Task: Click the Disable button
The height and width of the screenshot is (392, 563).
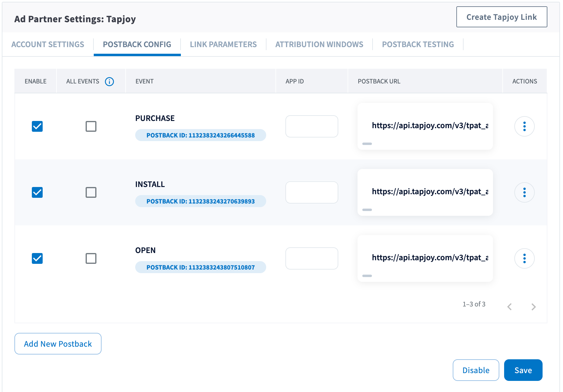Action: click(x=476, y=370)
